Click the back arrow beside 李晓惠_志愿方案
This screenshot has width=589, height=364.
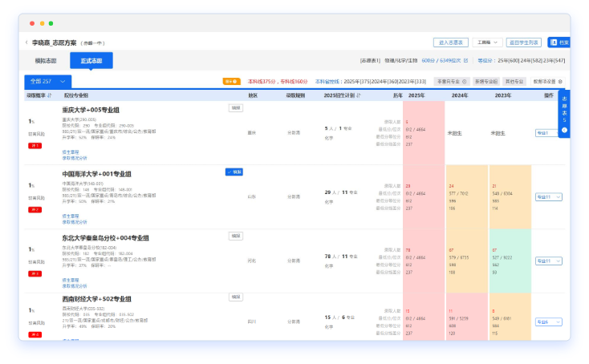click(26, 42)
